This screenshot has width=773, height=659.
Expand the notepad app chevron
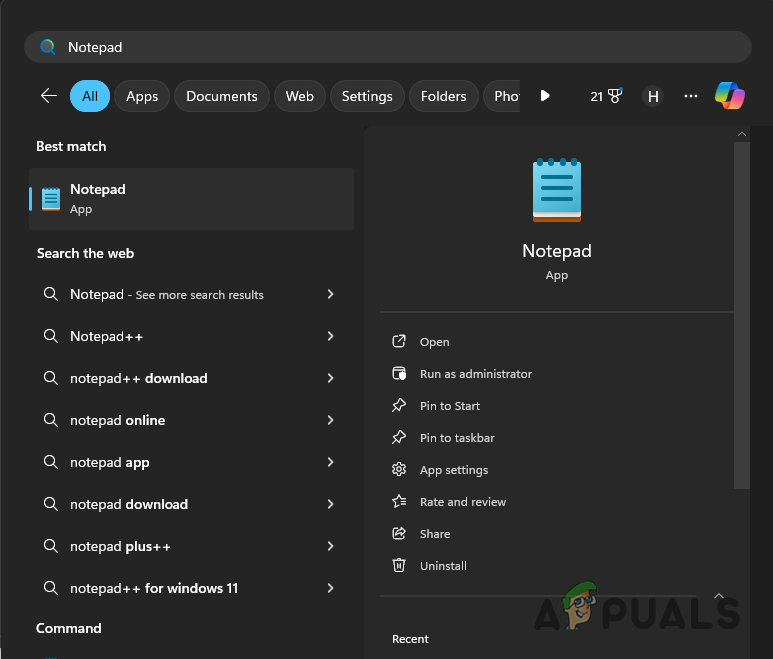[x=330, y=462]
